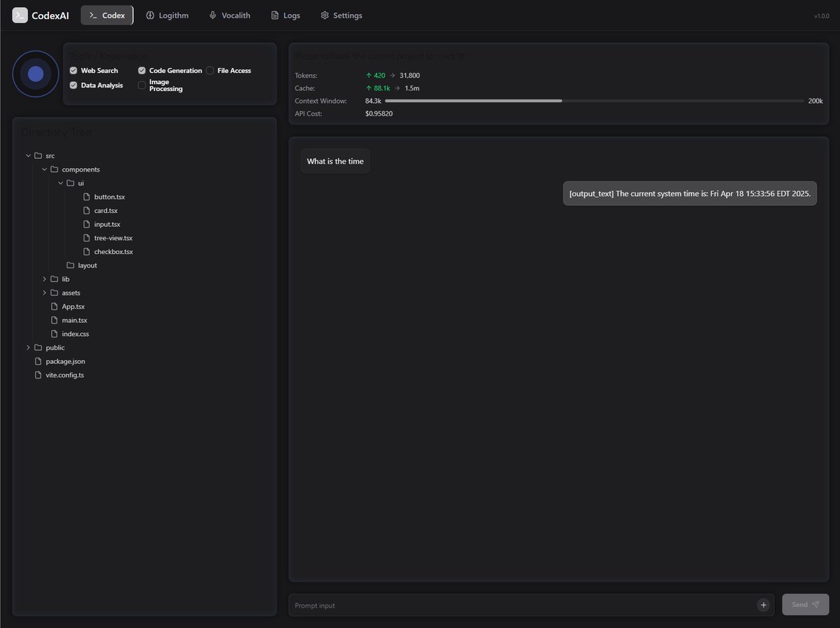The image size is (840, 628).
Task: Click the blue circular avatar orb
Action: (36, 74)
